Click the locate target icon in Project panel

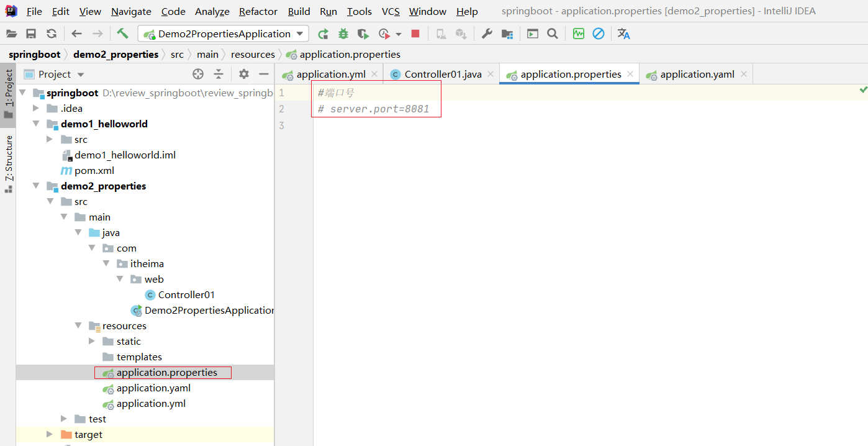198,74
